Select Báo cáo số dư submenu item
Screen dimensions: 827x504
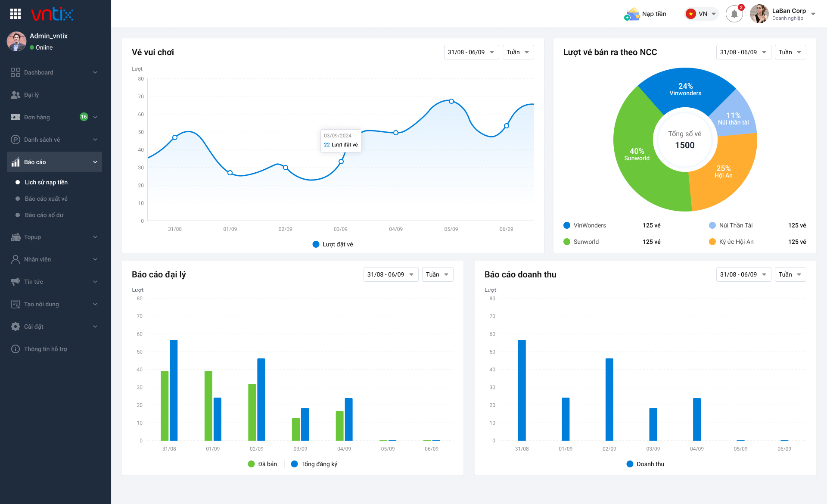[44, 215]
